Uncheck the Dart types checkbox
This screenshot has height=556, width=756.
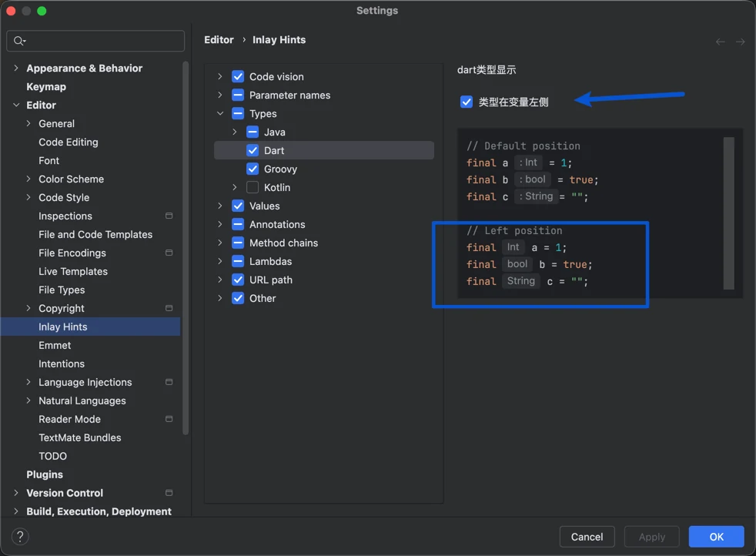click(x=253, y=151)
